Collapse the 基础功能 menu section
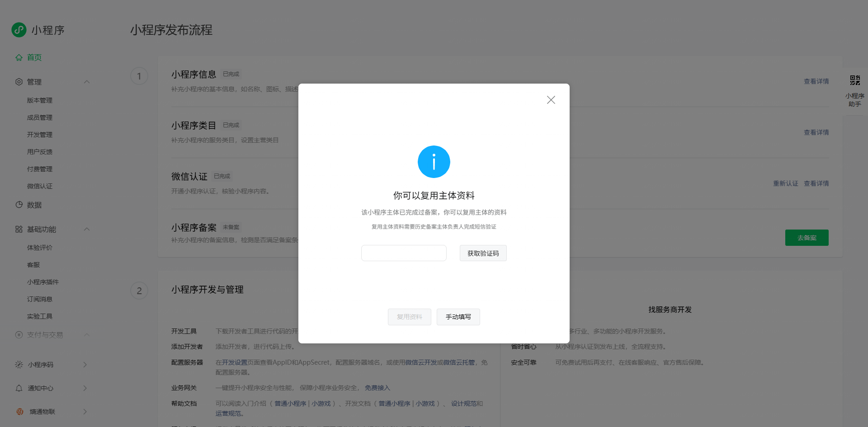Image resolution: width=868 pixels, height=427 pixels. coord(87,229)
